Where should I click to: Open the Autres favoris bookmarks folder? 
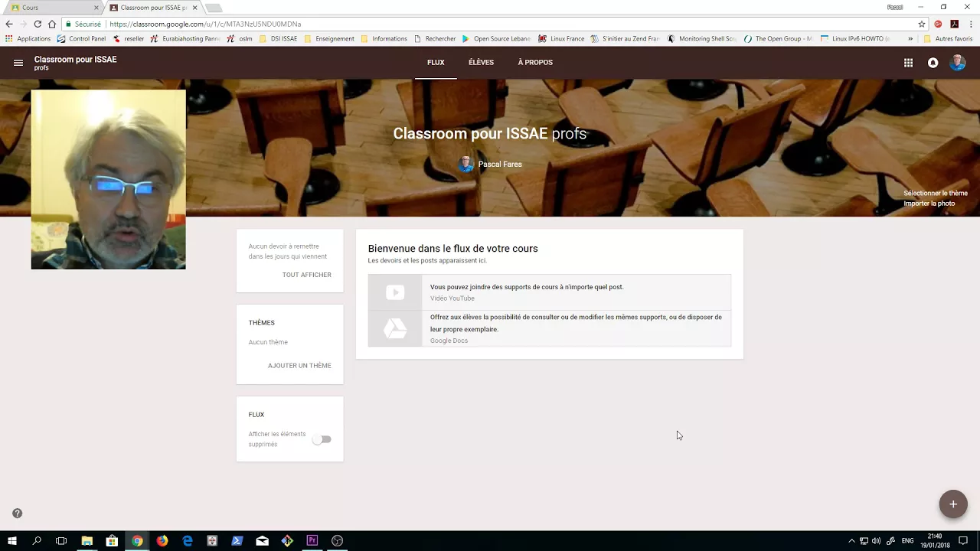click(x=948, y=38)
